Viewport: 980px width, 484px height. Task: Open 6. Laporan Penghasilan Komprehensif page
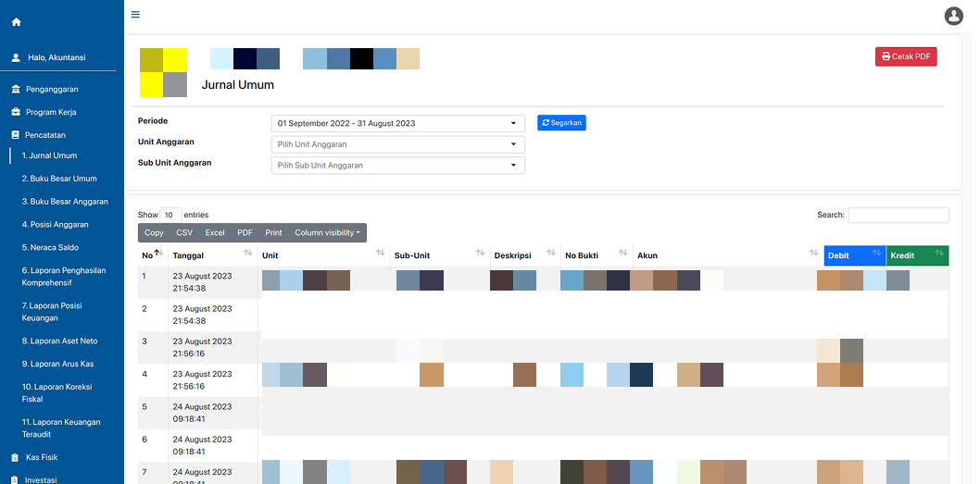pos(64,276)
